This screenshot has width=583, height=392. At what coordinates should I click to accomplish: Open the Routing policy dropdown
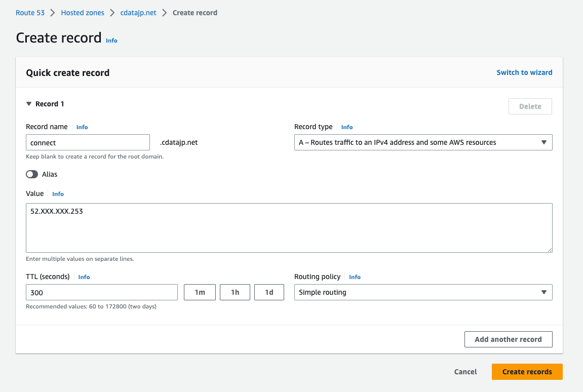click(423, 292)
